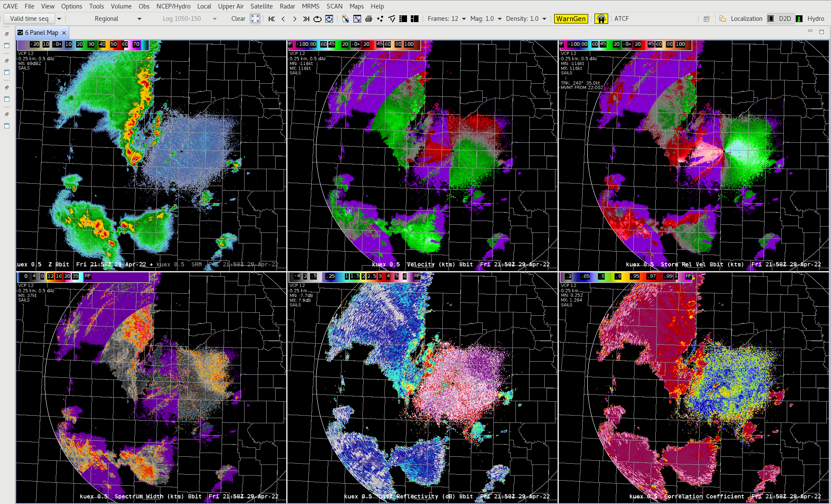
Task: Click the 'kuex 0.5 Velocity (kts) 8bit' legend
Action: 422,264
